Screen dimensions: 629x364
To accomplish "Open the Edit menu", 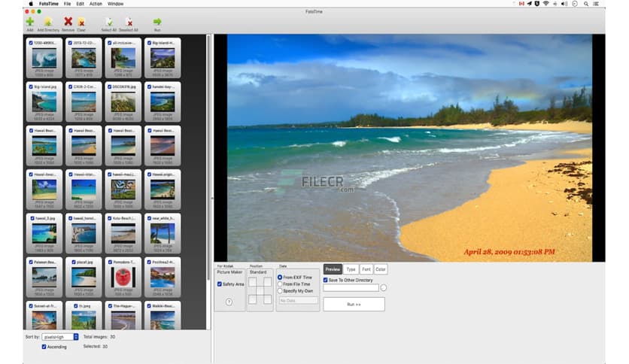I will click(x=81, y=4).
